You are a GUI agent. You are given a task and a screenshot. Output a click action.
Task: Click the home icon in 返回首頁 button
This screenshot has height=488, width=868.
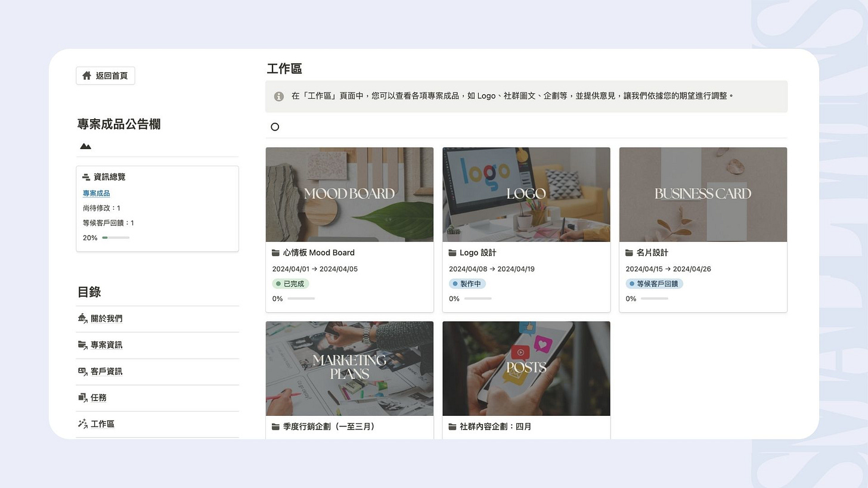(87, 76)
